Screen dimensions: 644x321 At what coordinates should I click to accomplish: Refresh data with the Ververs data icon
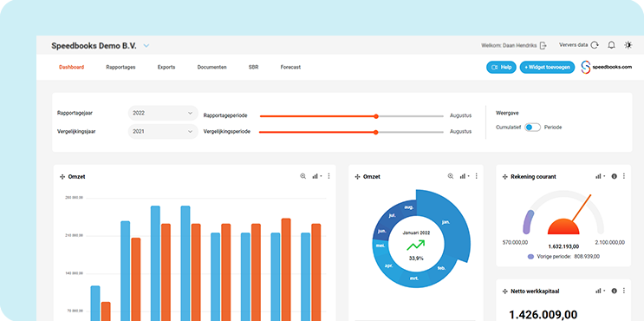pos(595,45)
